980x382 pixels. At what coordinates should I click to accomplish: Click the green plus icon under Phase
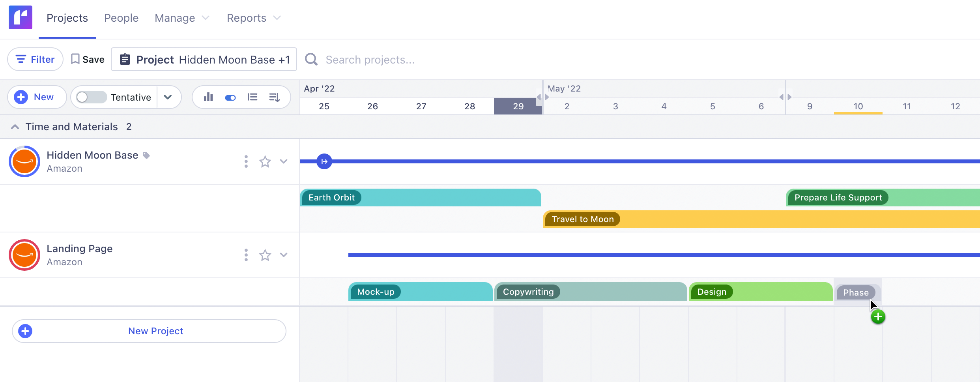pyautogui.click(x=878, y=316)
